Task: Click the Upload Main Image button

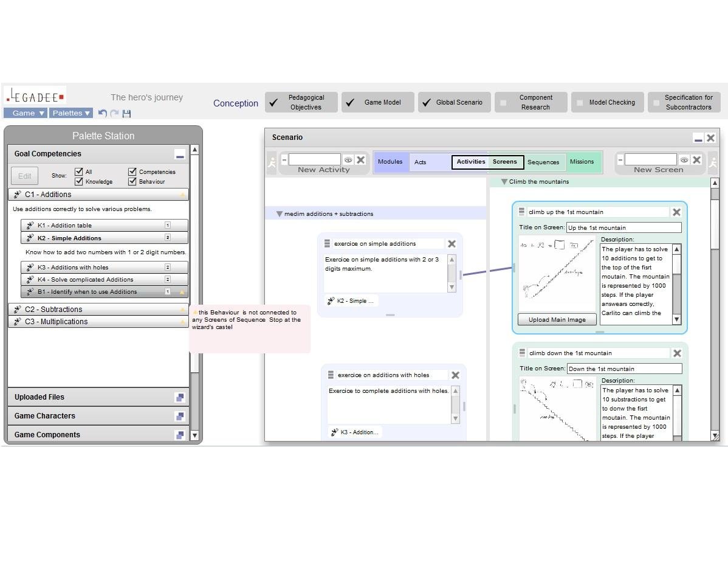Action: coord(556,319)
